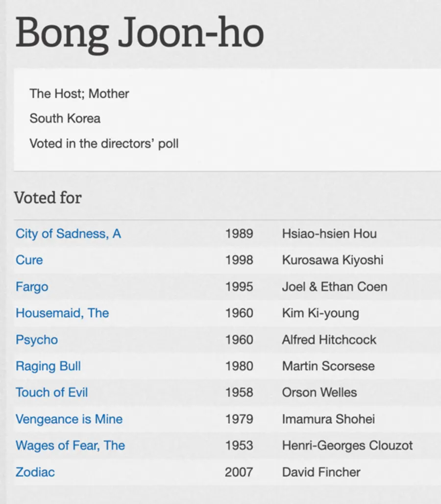Open the Touch of Evil link
Screen dimensions: 441x504
pos(52,392)
